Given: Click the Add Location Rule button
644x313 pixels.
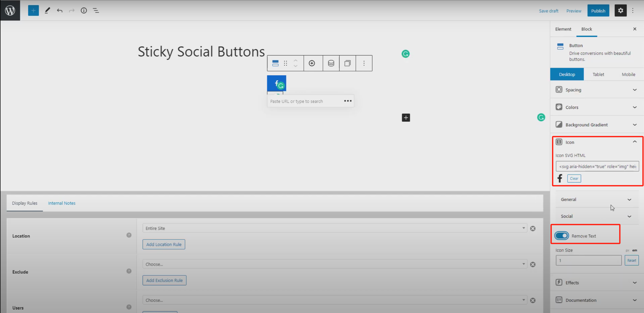Looking at the screenshot, I should [x=164, y=244].
